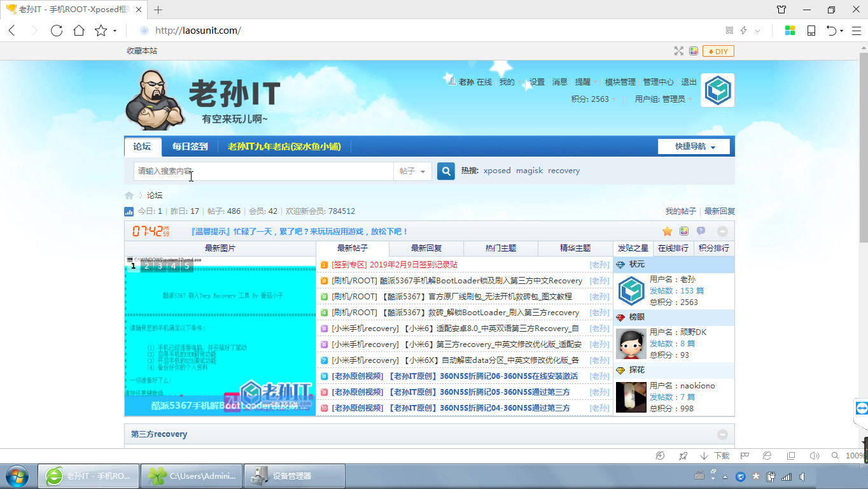Open the Device Manager taskbar window
Viewport: 868px width, 489px height.
[x=295, y=476]
